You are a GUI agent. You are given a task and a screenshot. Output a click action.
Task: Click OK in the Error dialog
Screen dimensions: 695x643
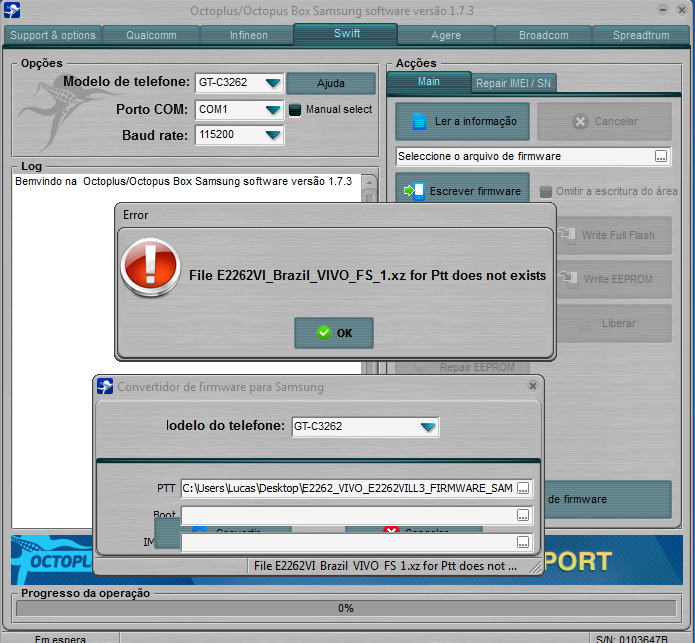click(x=334, y=333)
